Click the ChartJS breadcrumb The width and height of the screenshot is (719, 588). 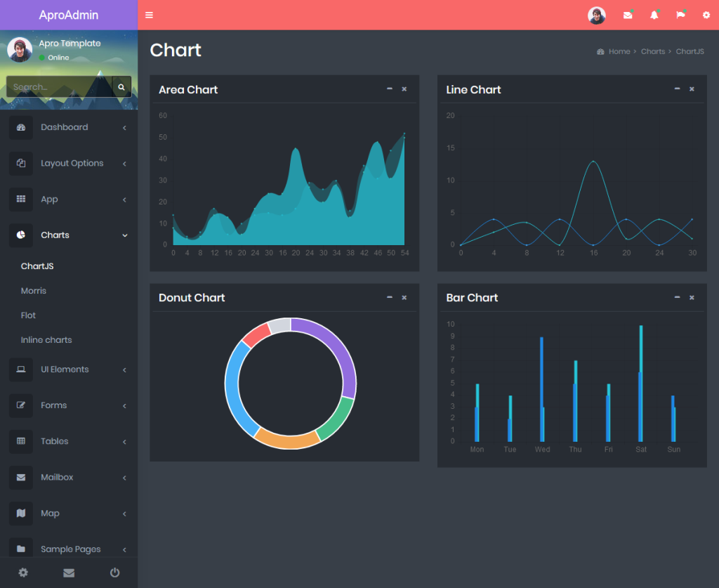coord(690,51)
